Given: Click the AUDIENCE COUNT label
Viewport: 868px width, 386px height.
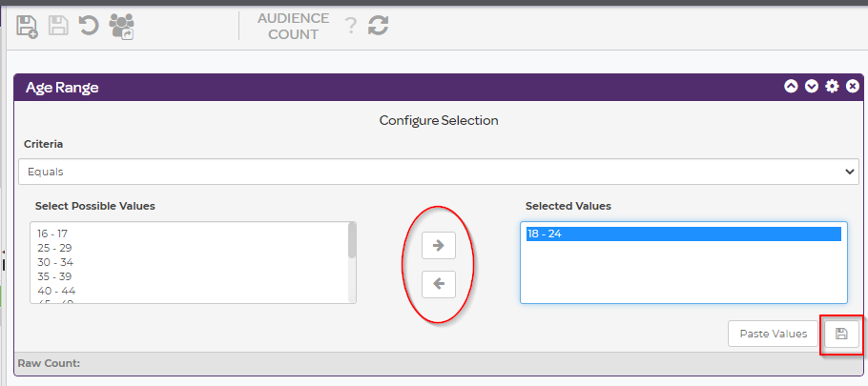Looking at the screenshot, I should [x=293, y=26].
